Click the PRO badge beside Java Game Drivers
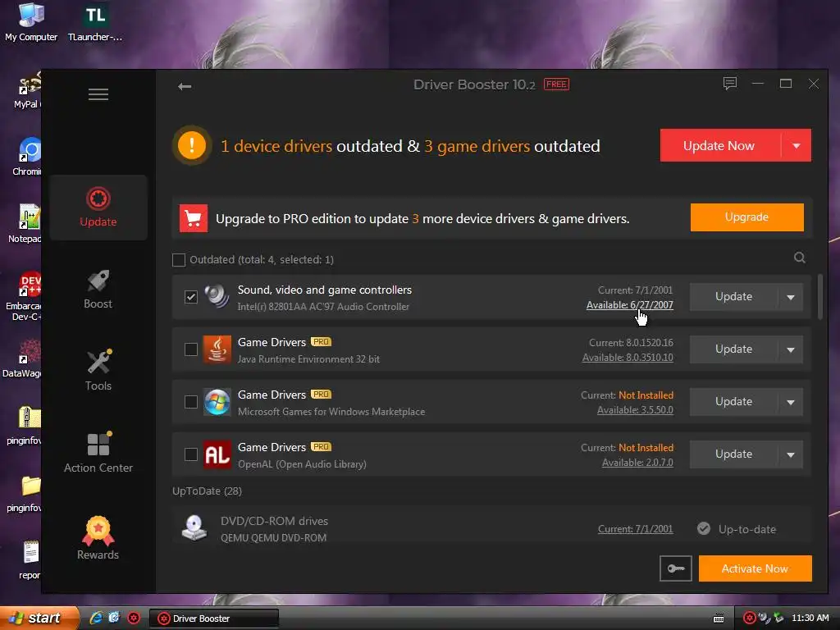840x630 pixels. tap(321, 342)
